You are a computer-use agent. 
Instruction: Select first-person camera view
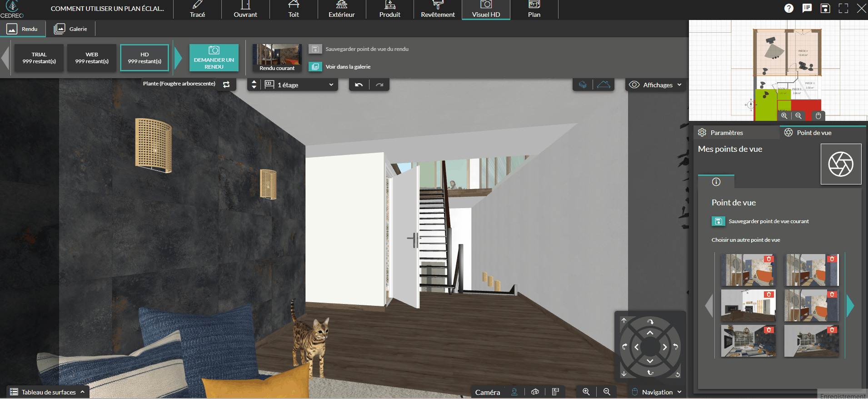(514, 392)
